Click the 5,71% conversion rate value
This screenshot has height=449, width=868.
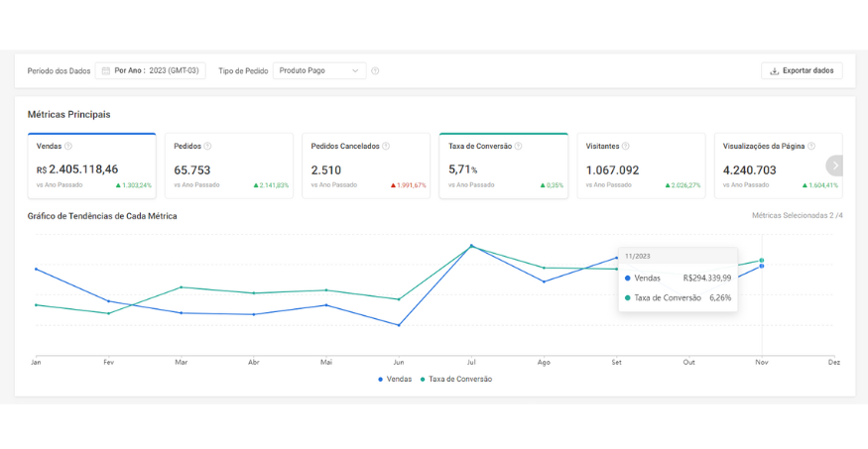click(x=463, y=169)
